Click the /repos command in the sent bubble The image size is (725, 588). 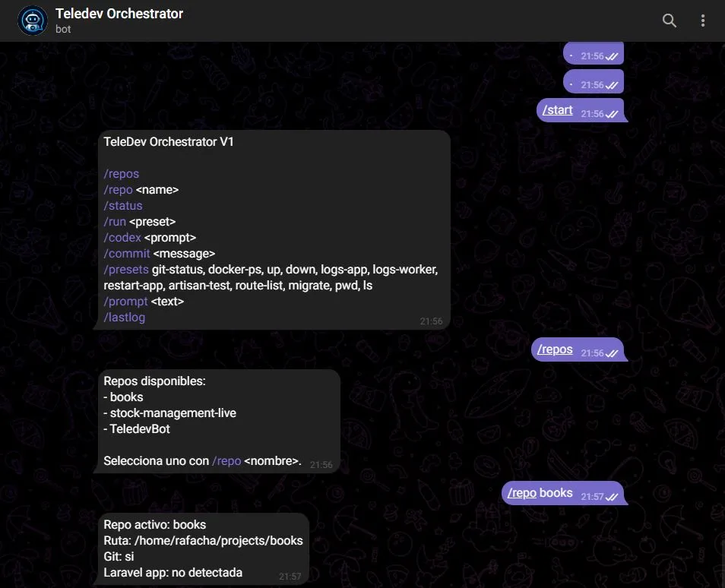[555, 349]
